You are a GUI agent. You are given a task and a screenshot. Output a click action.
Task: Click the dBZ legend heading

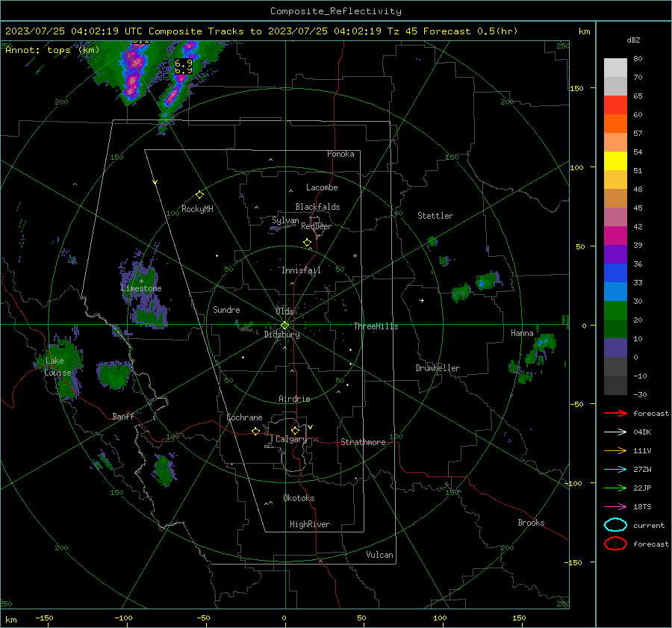[633, 40]
